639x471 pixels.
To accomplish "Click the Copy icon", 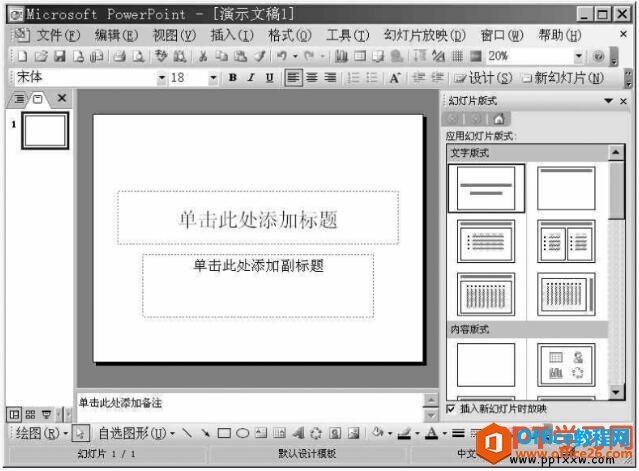I will 221,56.
